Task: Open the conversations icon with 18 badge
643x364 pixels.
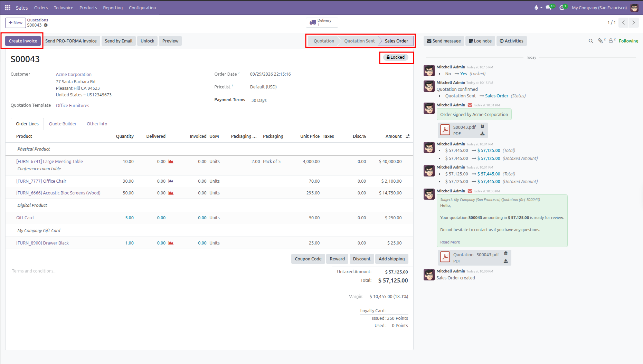Action: point(548,8)
